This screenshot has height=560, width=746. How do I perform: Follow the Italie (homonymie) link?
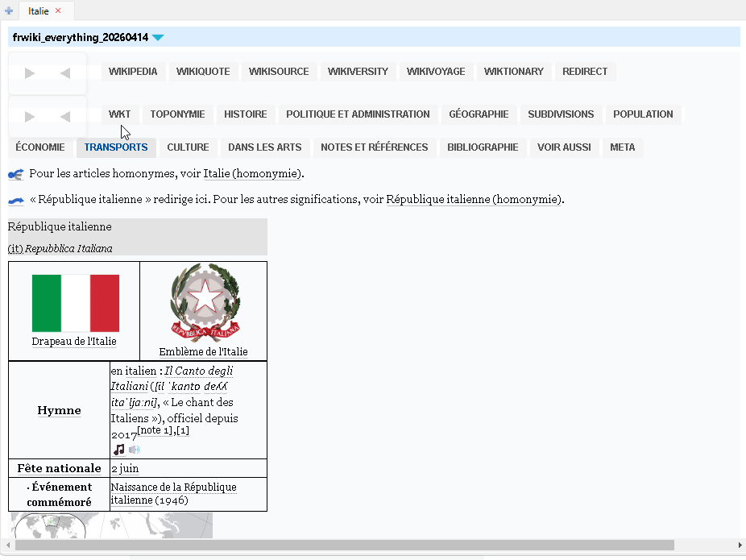[252, 174]
